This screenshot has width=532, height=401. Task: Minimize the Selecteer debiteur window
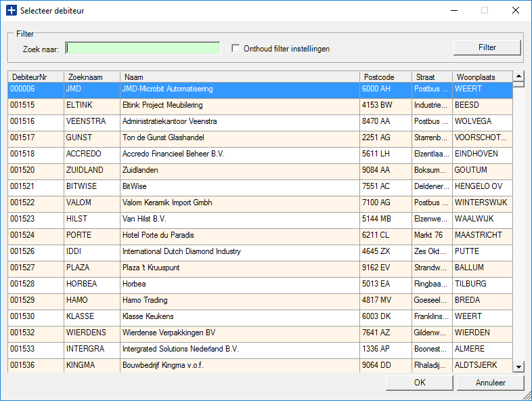pyautogui.click(x=454, y=11)
